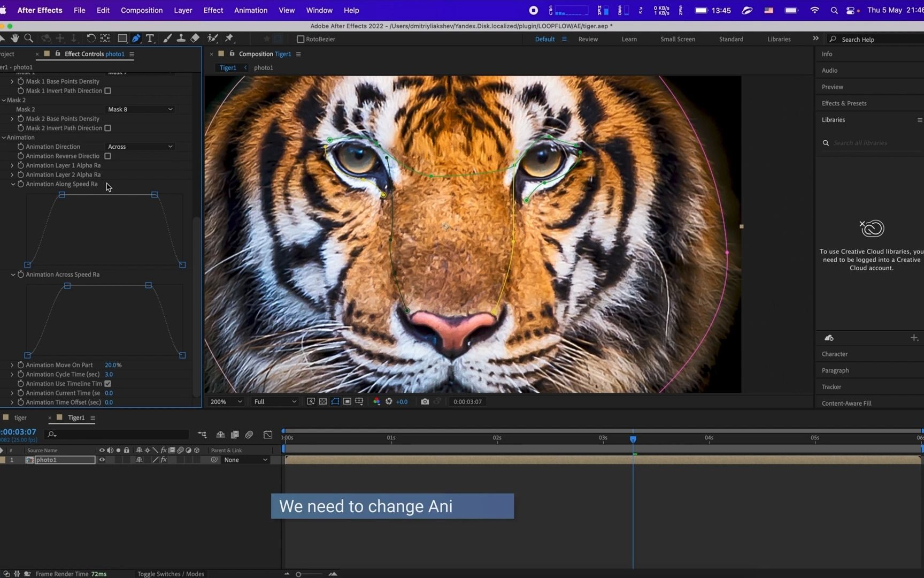The height and width of the screenshot is (578, 924).
Task: Click Tiger1 breadcrumb in composition viewer
Action: [228, 67]
